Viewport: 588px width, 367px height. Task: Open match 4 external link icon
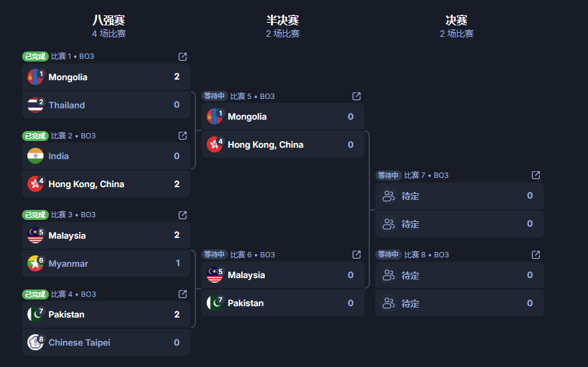[x=183, y=294]
